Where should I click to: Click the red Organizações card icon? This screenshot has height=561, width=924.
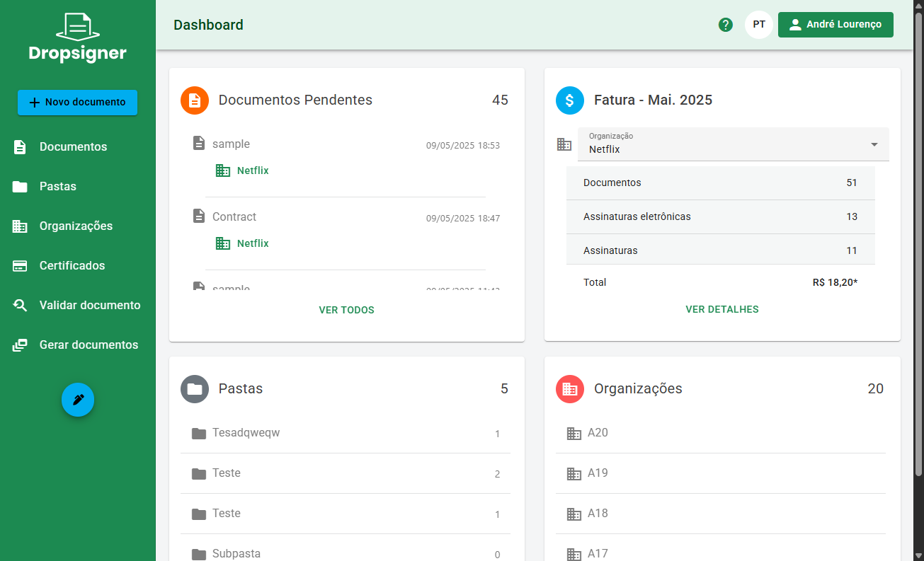pyautogui.click(x=570, y=389)
